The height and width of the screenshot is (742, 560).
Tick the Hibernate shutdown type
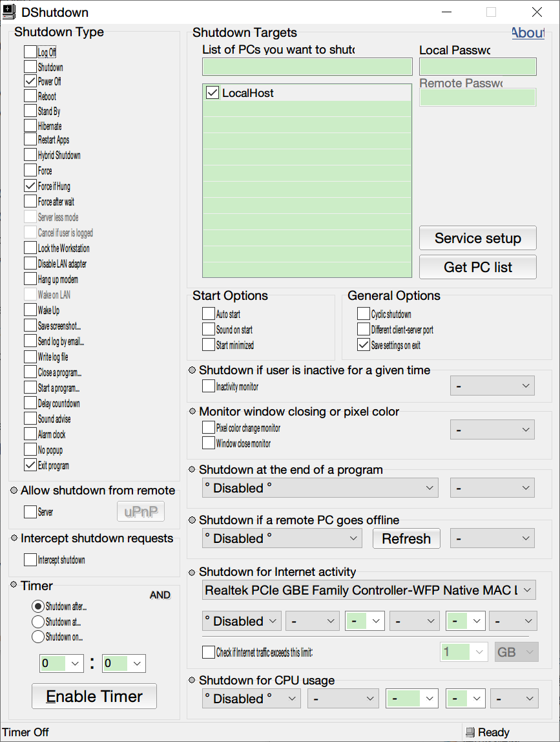pos(30,126)
